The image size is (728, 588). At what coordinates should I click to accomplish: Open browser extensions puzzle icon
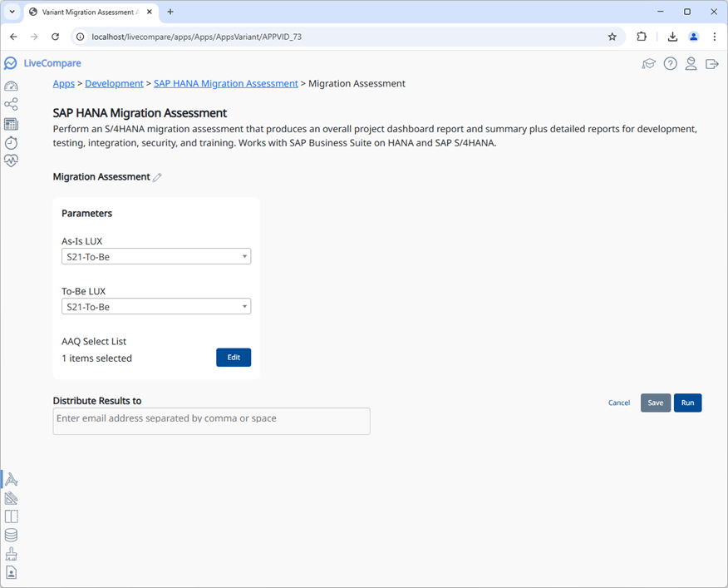(x=642, y=37)
